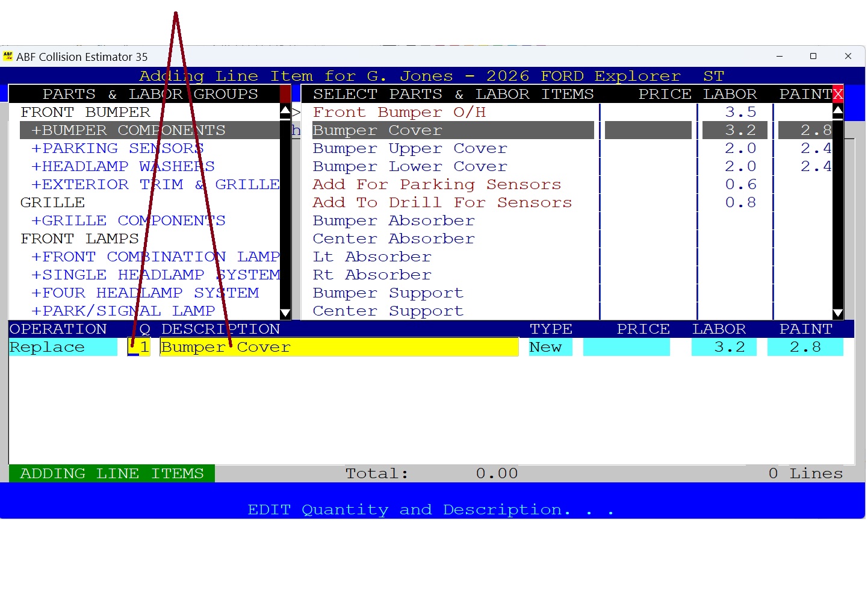Click the quantity field showing 1
The image size is (868, 595).
pyautogui.click(x=141, y=347)
